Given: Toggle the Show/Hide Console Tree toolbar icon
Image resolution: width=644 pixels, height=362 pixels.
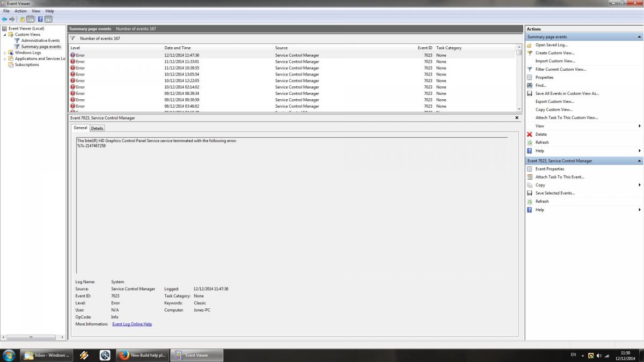Looking at the screenshot, I should click(x=31, y=19).
